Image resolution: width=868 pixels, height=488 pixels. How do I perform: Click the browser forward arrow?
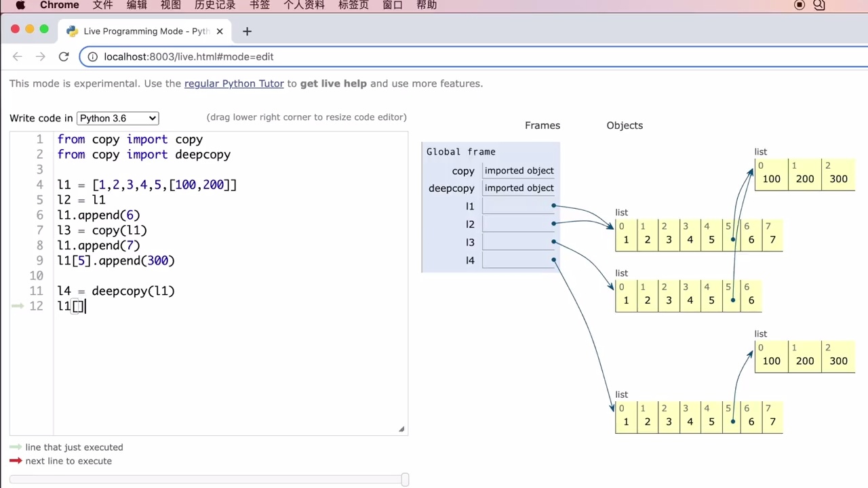41,57
